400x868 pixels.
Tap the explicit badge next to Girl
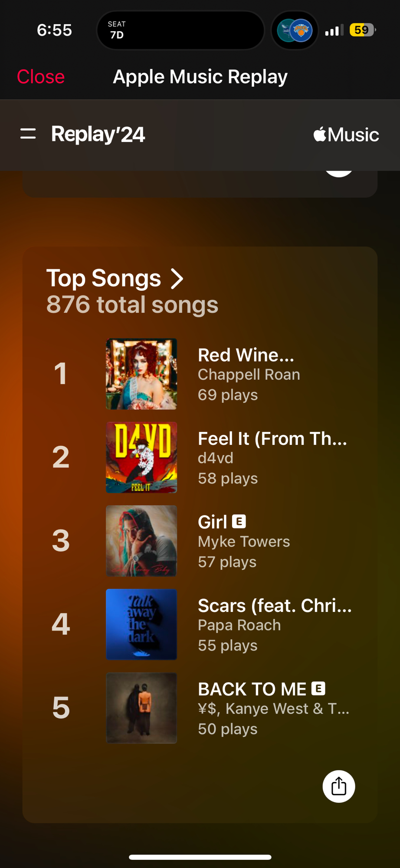pos(239,521)
